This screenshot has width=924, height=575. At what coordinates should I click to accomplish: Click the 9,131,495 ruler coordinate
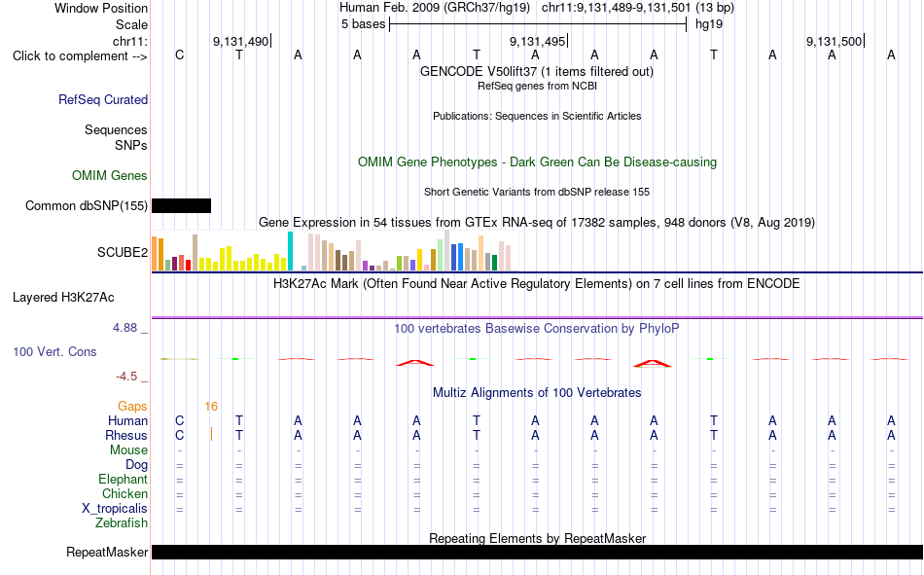coord(538,41)
